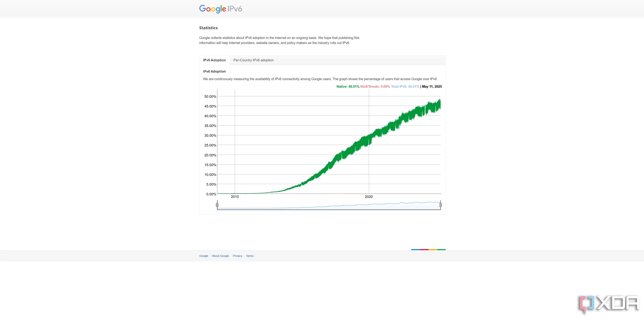
Task: Click the multicolored Google stripe above footer
Action: [428, 249]
